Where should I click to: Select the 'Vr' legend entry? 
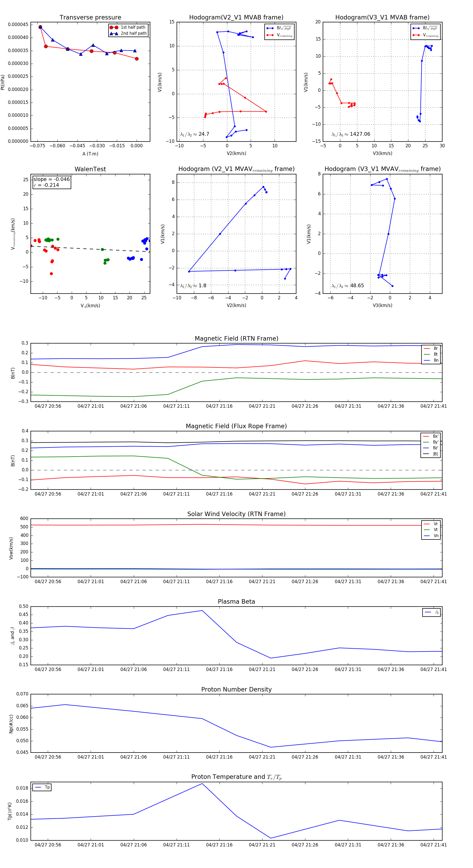431,524
